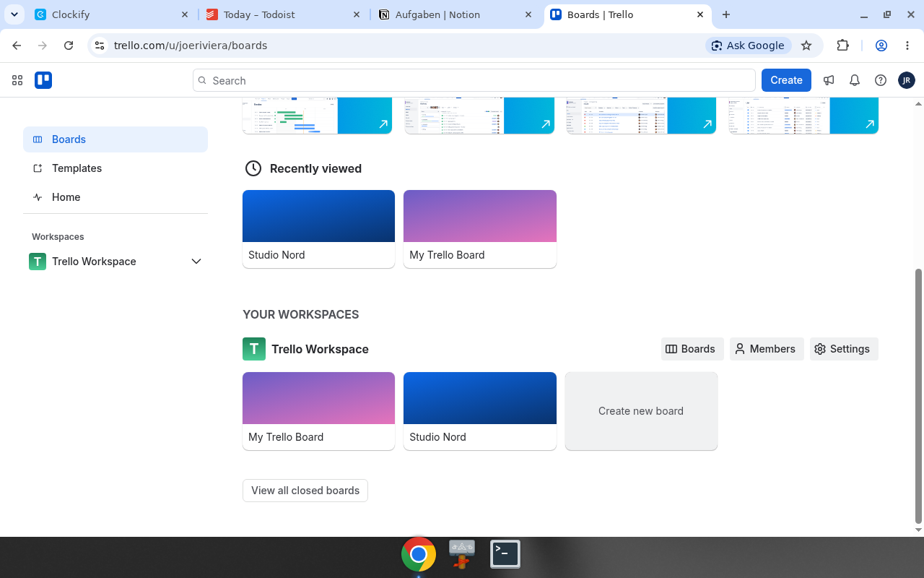
Task: Open Studio Nord under Recently viewed
Action: click(x=318, y=229)
